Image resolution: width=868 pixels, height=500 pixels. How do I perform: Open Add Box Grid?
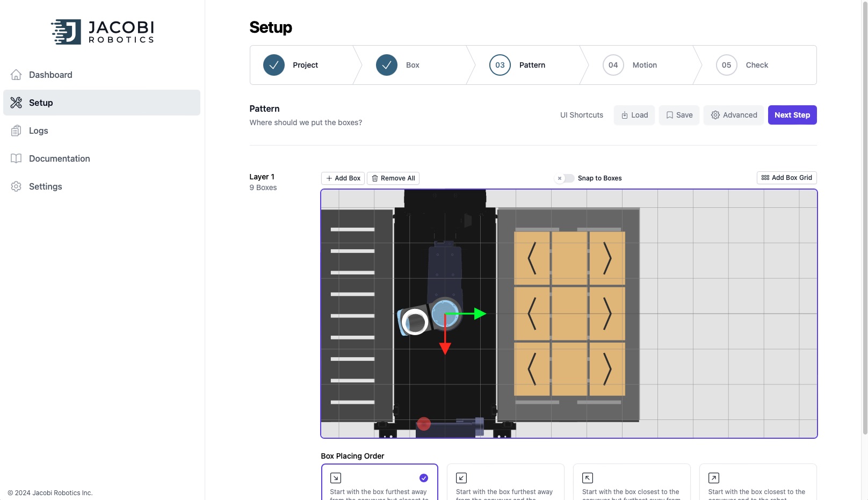pos(787,178)
